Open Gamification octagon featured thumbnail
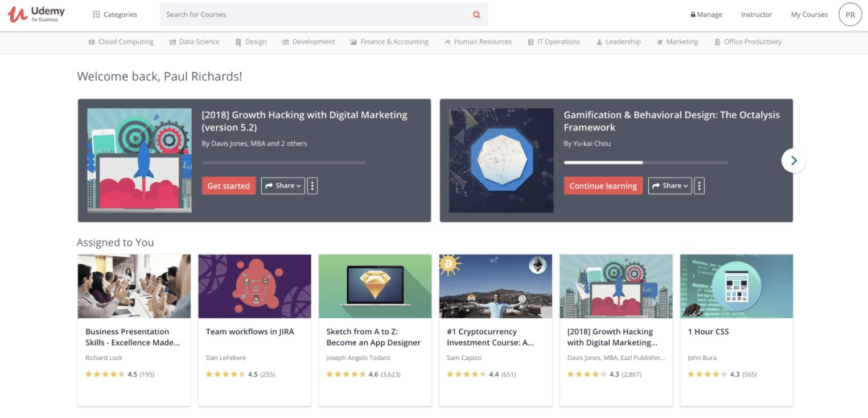 (501, 161)
